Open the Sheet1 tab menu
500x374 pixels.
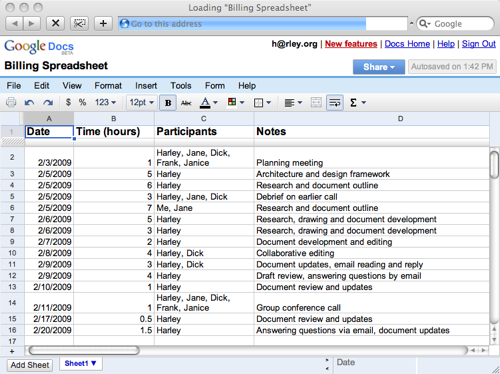81,363
